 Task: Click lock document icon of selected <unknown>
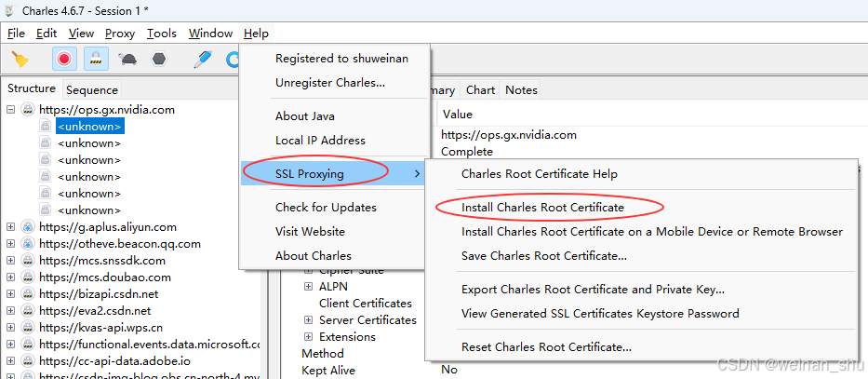(x=46, y=127)
